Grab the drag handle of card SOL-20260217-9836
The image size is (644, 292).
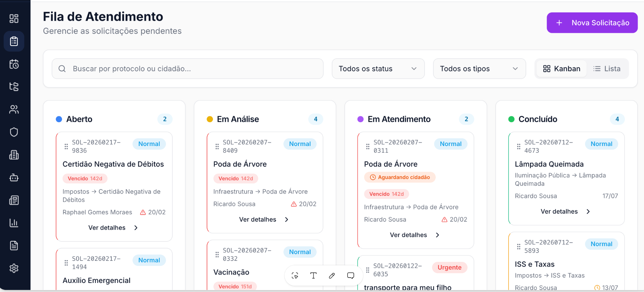66,146
